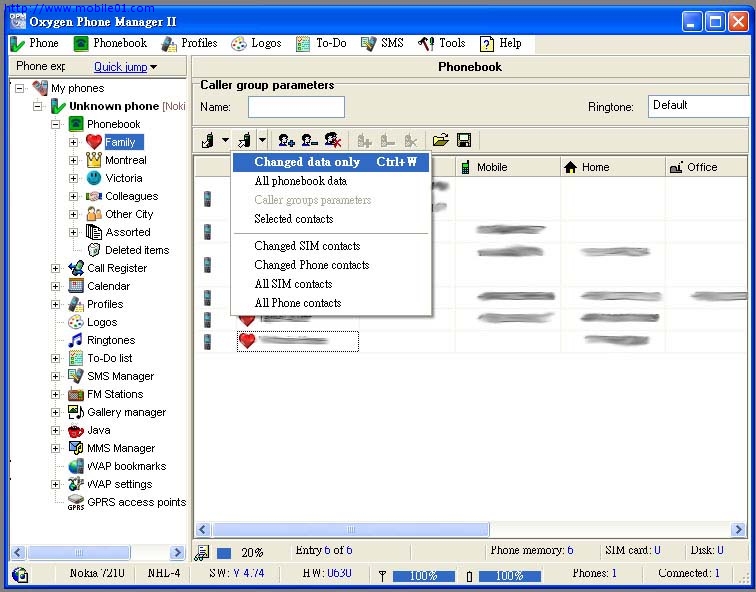The width and height of the screenshot is (756, 592).
Task: Click the music list icon beside 20%
Action: tap(202, 552)
